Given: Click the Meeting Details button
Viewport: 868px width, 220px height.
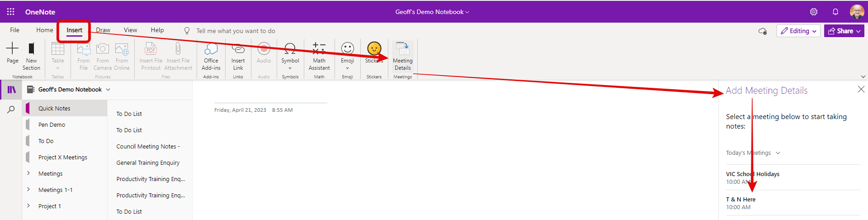Looking at the screenshot, I should coord(403,56).
